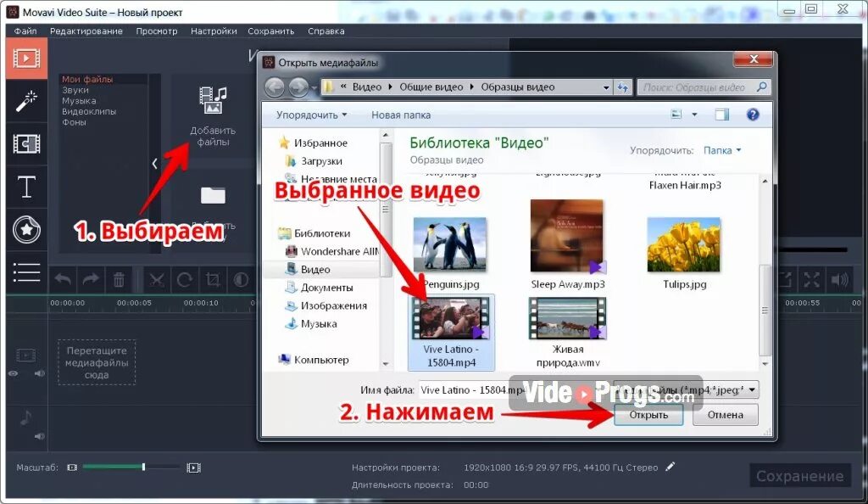
Task: Click the pencil edit project settings icon
Action: pyautogui.click(x=670, y=467)
